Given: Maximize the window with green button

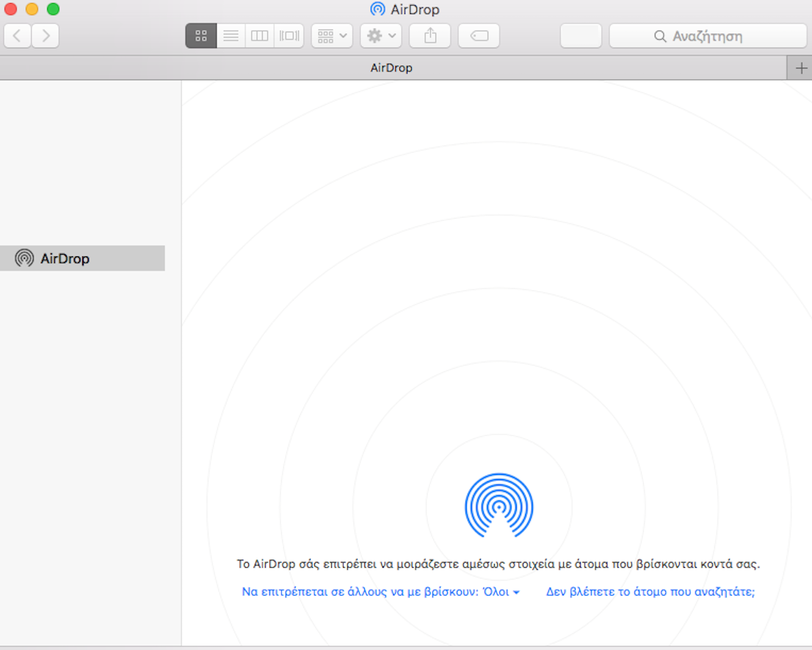Looking at the screenshot, I should (x=53, y=9).
